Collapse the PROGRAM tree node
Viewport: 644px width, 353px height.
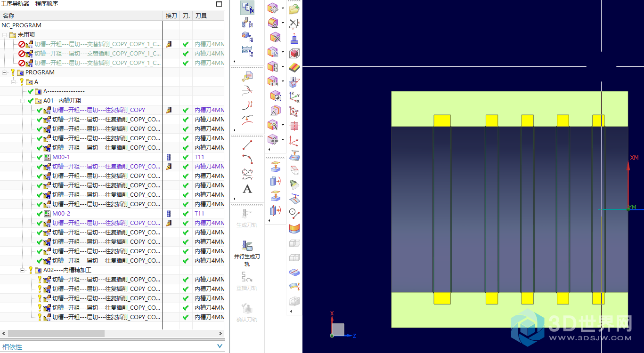(x=4, y=72)
